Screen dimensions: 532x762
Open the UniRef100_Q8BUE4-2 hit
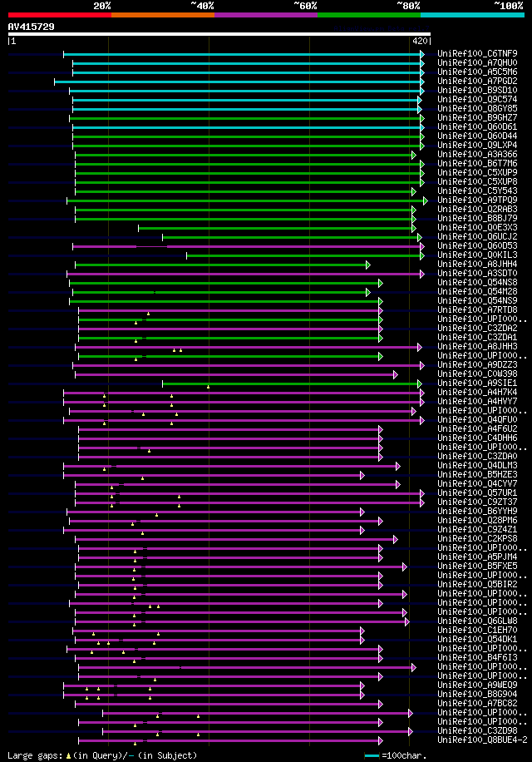coord(482,740)
